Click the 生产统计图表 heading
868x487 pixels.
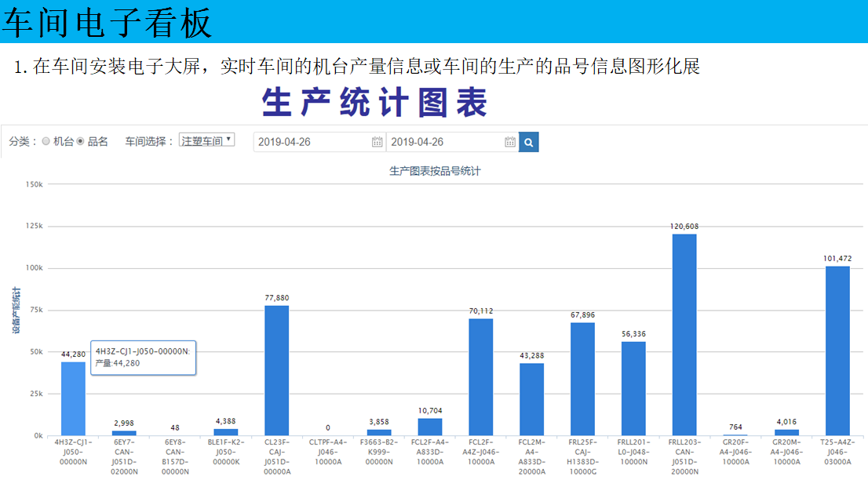tap(375, 103)
